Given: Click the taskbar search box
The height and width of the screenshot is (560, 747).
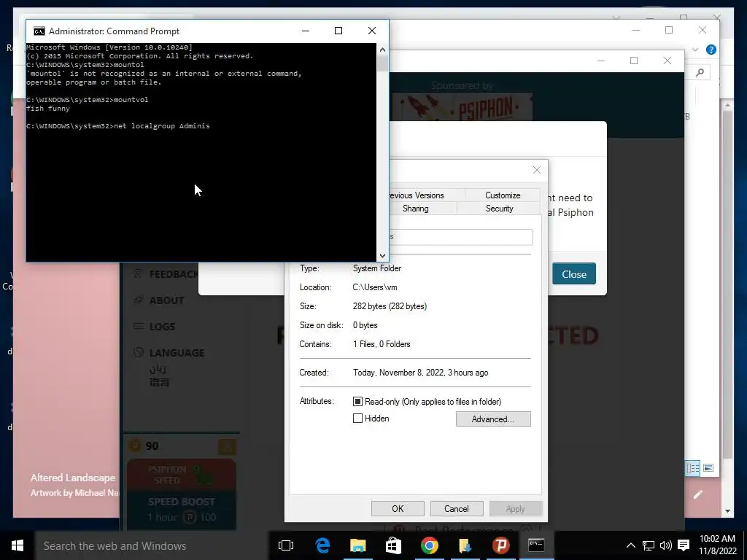Looking at the screenshot, I should (150, 545).
